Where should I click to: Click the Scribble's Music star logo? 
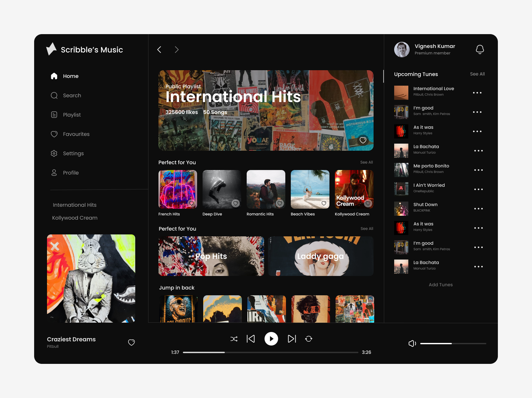pos(51,49)
